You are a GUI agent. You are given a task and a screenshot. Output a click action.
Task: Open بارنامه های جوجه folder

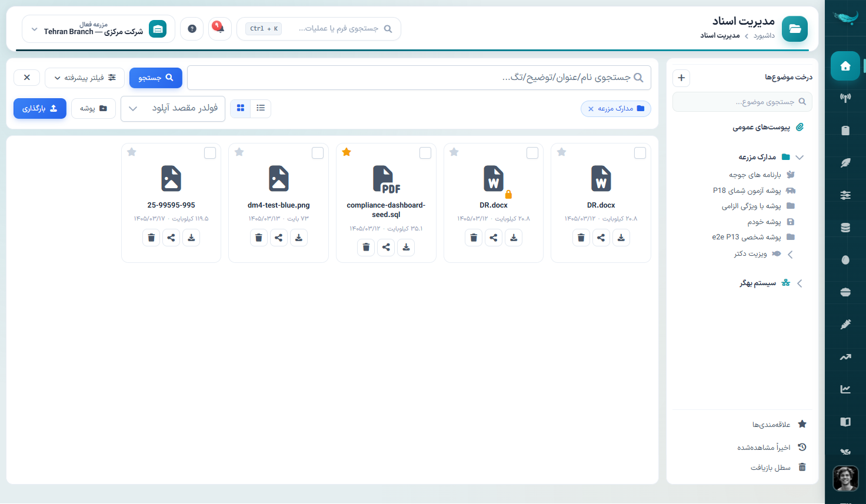tap(755, 175)
